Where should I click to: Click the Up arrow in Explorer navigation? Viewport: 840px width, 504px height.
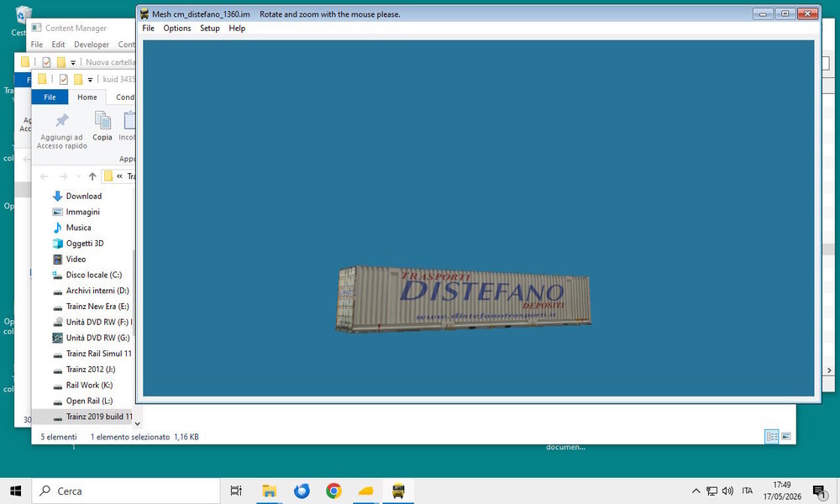[x=92, y=176]
